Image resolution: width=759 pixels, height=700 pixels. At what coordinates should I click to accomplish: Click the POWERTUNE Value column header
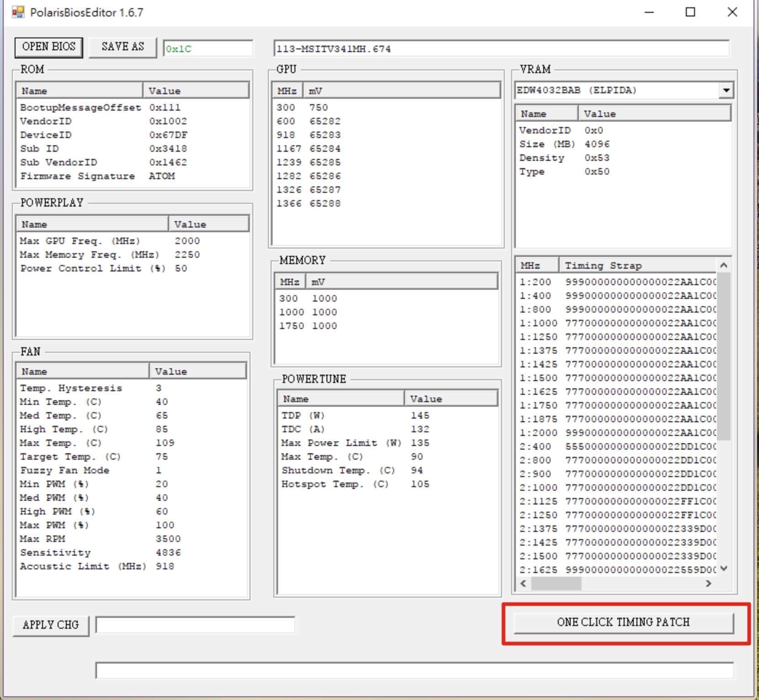click(451, 399)
